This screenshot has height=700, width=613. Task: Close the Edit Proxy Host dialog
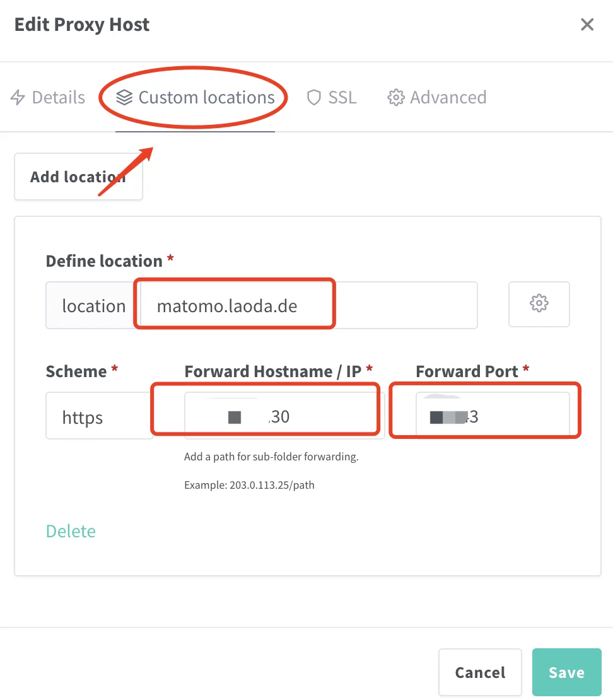coord(587,25)
